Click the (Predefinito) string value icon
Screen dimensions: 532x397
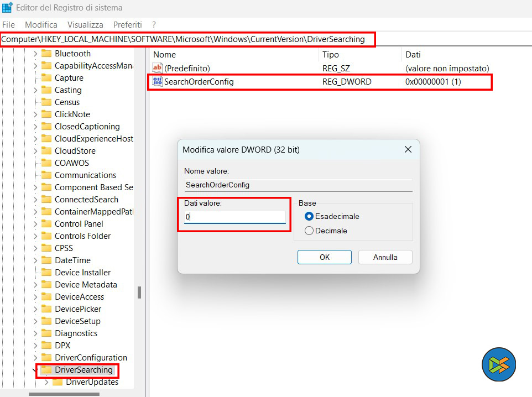click(x=158, y=68)
